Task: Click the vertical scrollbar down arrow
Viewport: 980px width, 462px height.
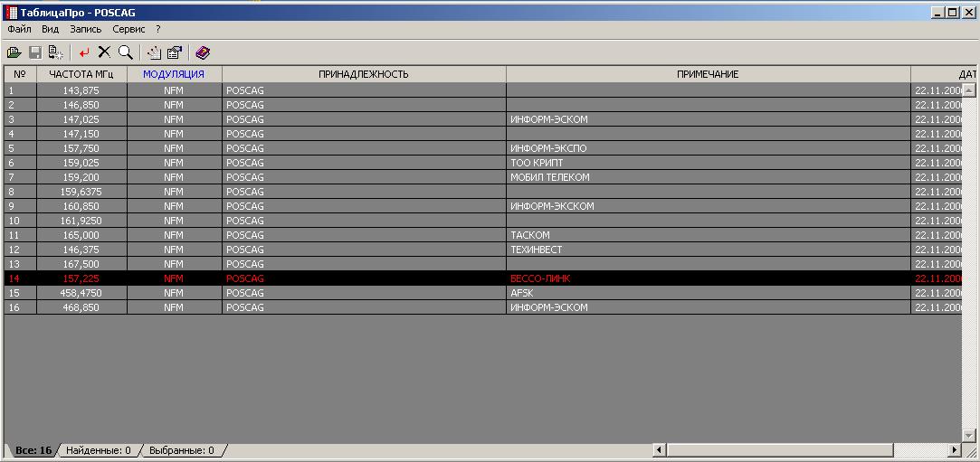Action: [969, 435]
